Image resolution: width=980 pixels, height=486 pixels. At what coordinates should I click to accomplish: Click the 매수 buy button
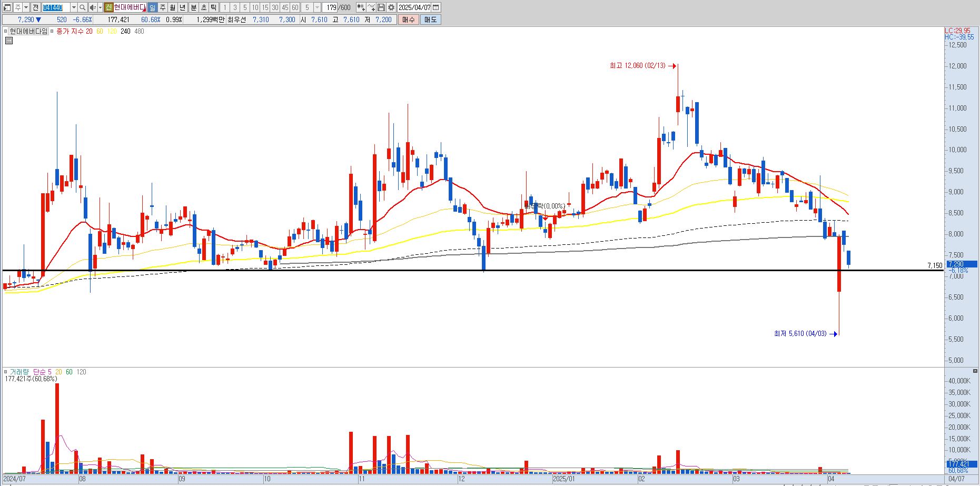409,19
